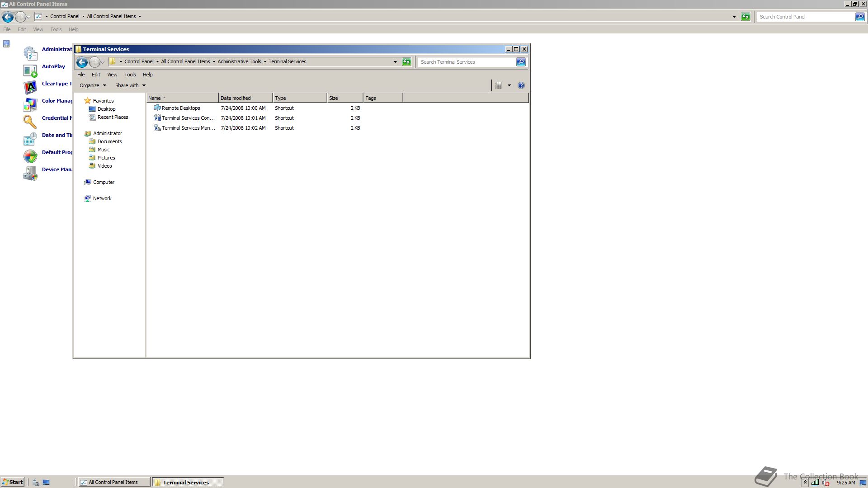The image size is (868, 488).
Task: Open the Share with dropdown
Action: pos(130,85)
